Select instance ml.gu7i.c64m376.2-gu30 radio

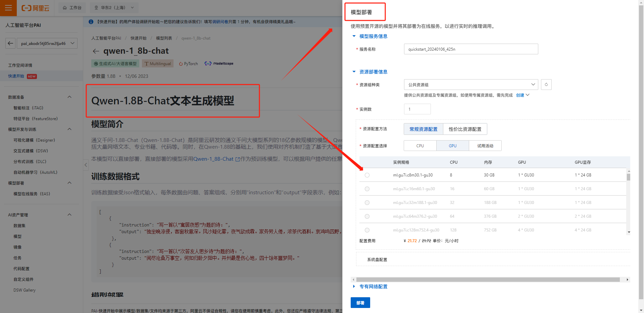point(367,216)
